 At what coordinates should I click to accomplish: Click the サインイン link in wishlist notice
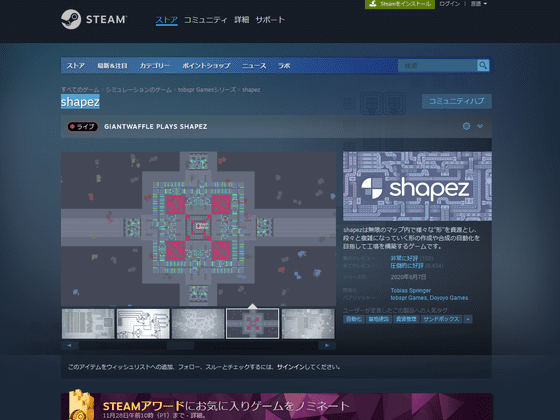click(x=290, y=367)
